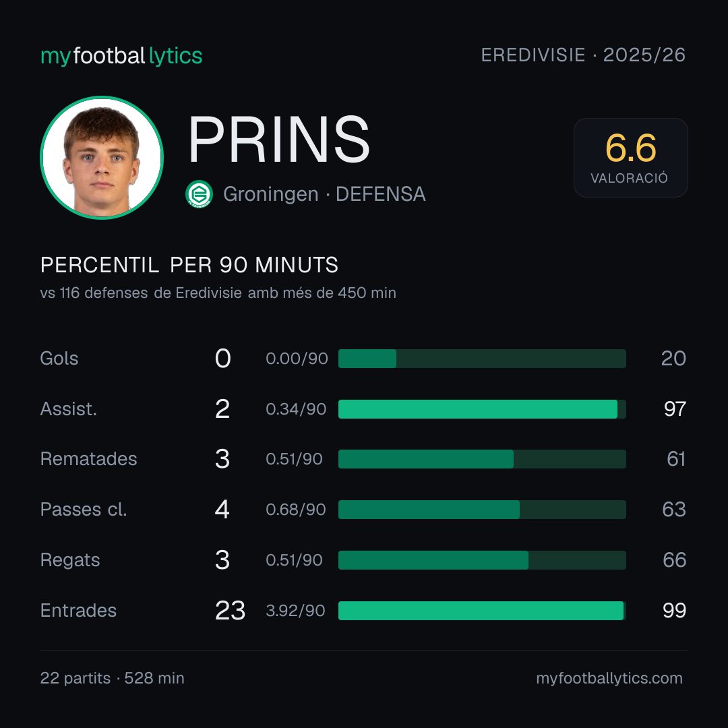
Task: Select the Eredivisie 2025/26 season label
Action: click(583, 55)
